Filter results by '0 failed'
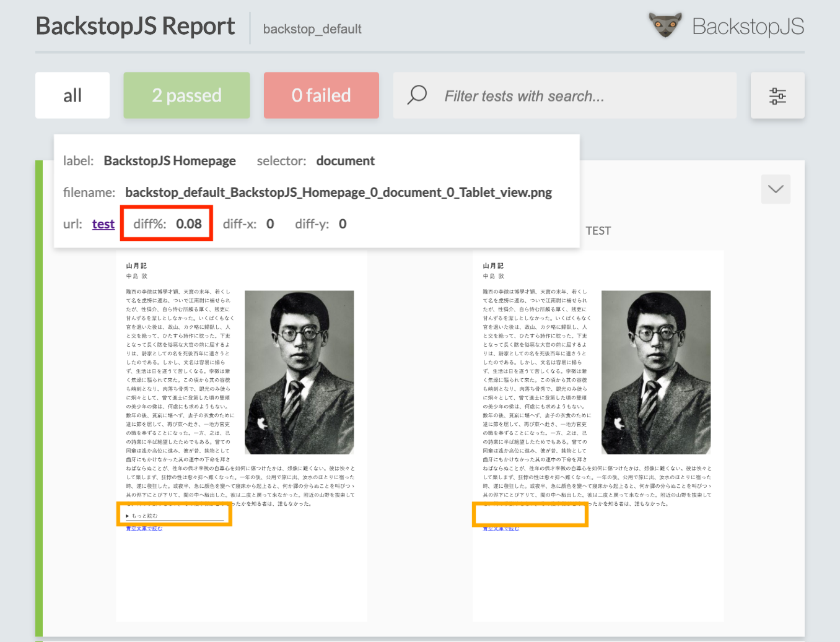840x642 pixels. [321, 95]
